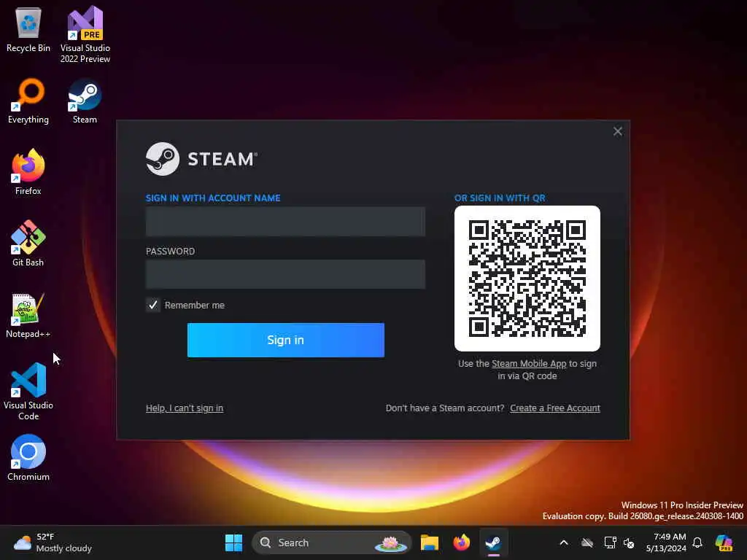The image size is (747, 560).
Task: Focus the account name input field
Action: (x=285, y=222)
